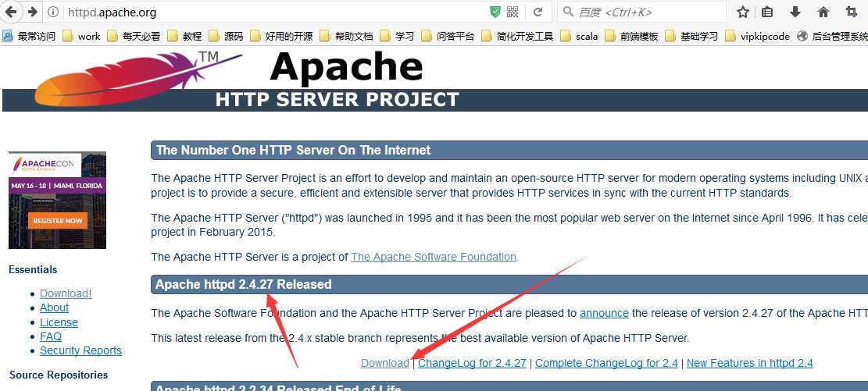868x391 pixels.
Task: Click the green shield icon in the address bar
Action: 495,12
